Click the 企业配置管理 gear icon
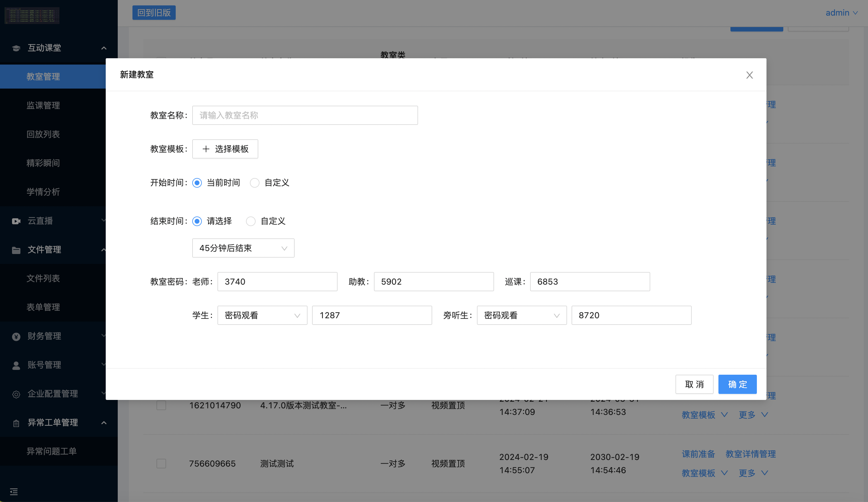 [x=16, y=394]
